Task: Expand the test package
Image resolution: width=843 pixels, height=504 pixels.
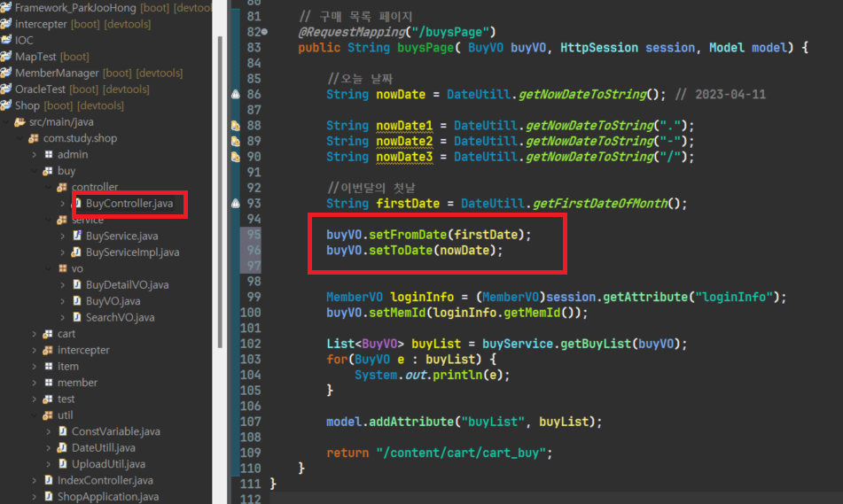Action: (35, 399)
